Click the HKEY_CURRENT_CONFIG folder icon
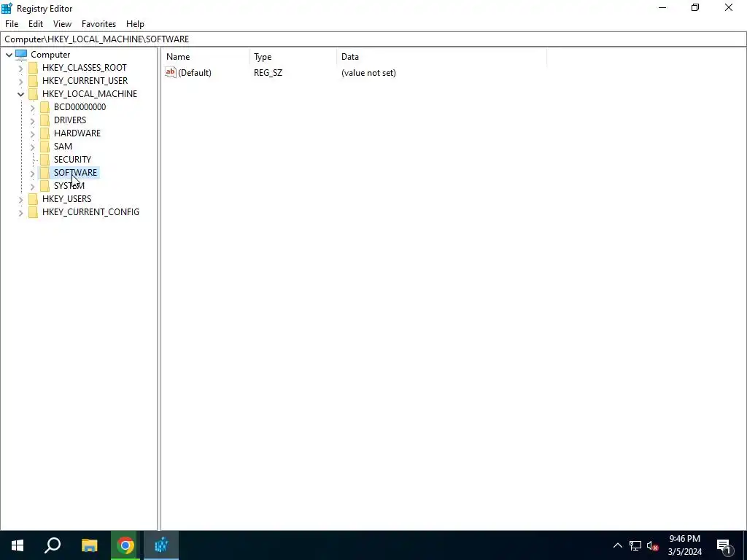747x560 pixels. pos(34,212)
